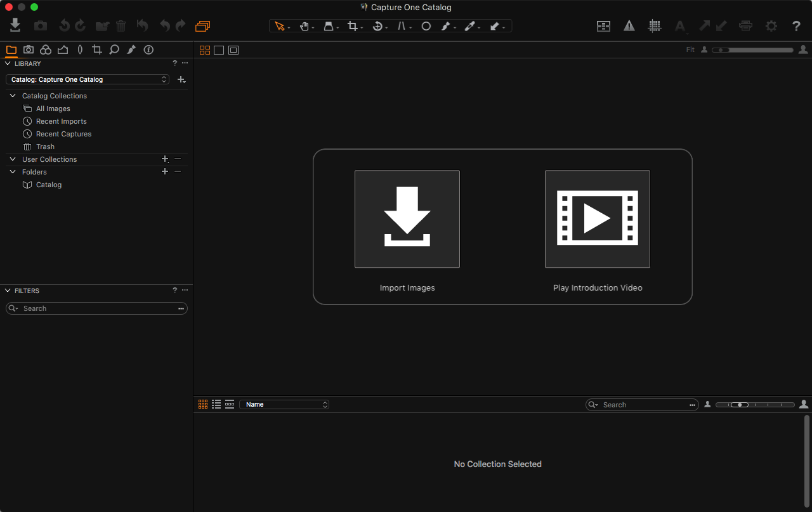
Task: Select the circular Spot Removal tool
Action: (x=426, y=26)
